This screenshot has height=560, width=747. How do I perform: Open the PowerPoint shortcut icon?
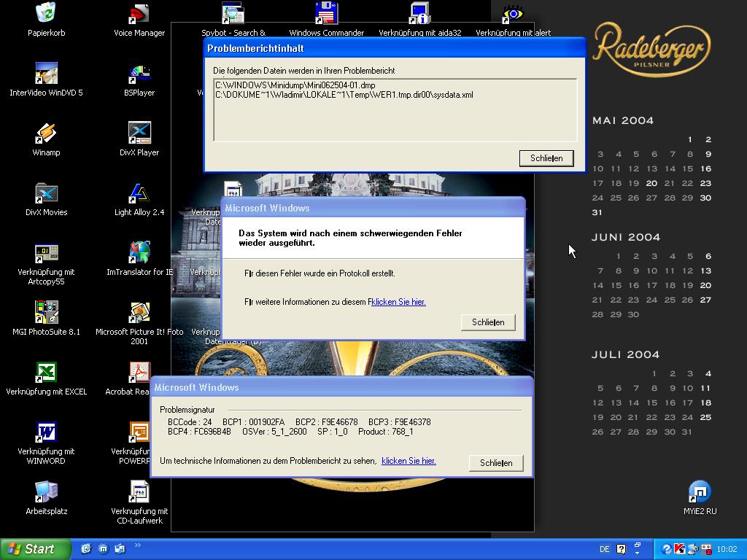coord(139,432)
